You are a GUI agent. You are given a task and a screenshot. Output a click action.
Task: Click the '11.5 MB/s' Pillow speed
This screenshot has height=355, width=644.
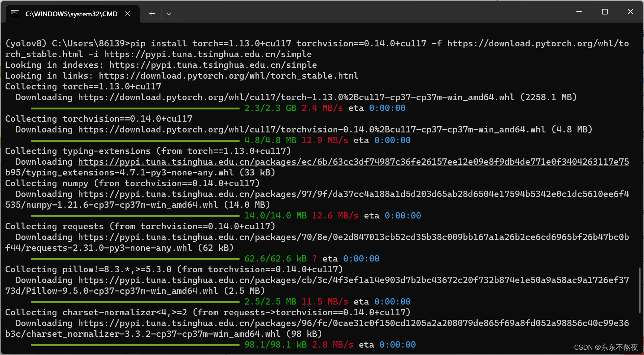pos(325,302)
